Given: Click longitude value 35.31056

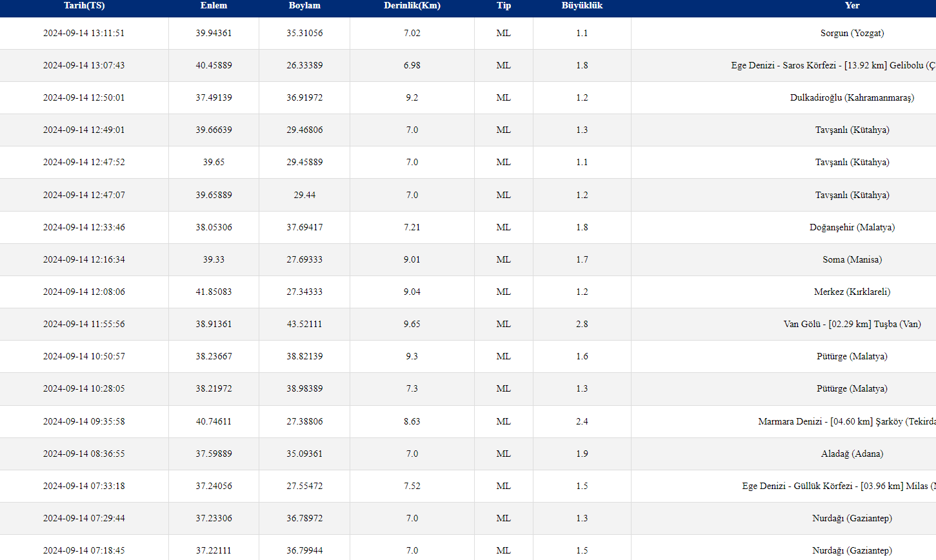Looking at the screenshot, I should pyautogui.click(x=304, y=33).
